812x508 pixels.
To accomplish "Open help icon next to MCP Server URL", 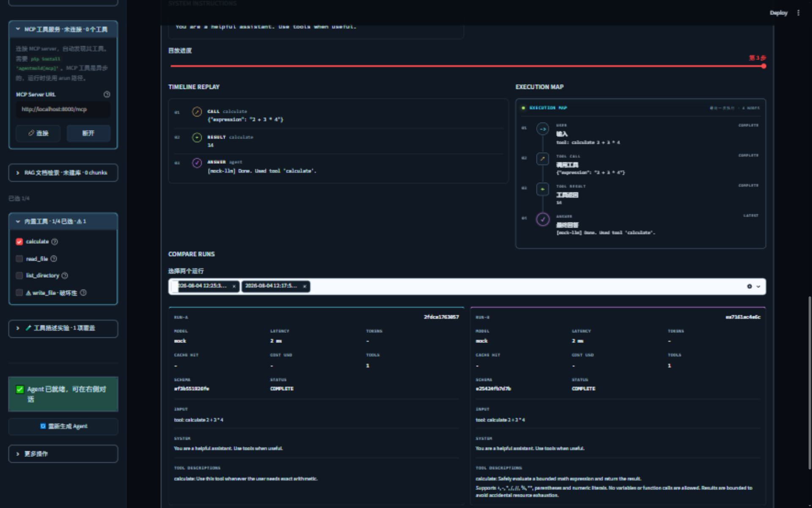I will (107, 94).
